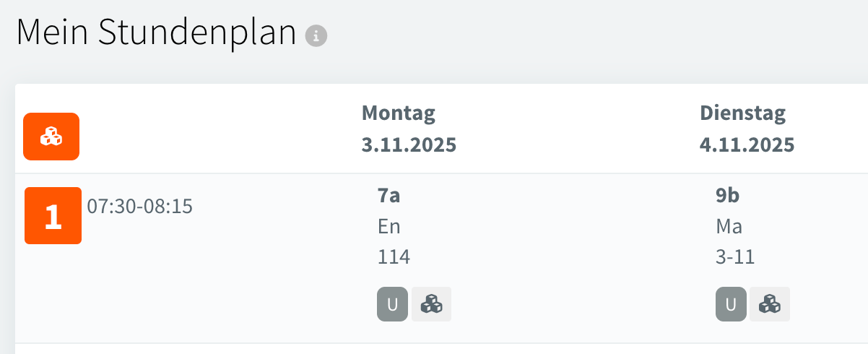Click the 07:30-08:15 time slot label
Viewport: 868px width, 354px height.
140,207
